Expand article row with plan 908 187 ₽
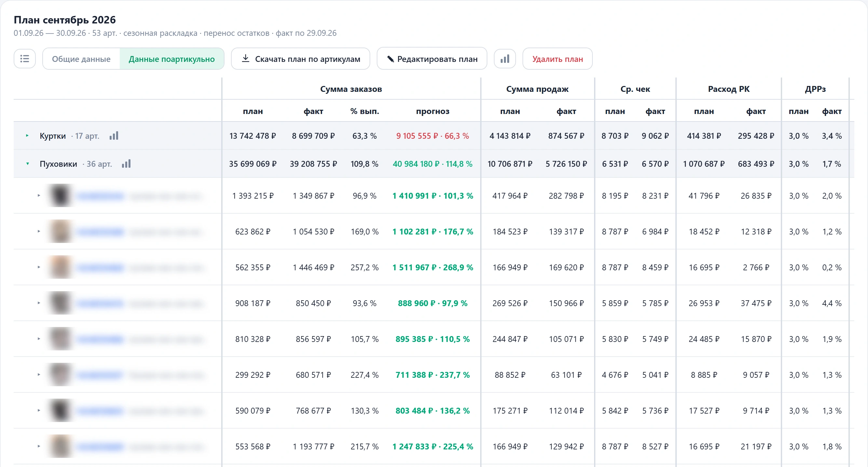This screenshot has width=868, height=467. click(39, 303)
